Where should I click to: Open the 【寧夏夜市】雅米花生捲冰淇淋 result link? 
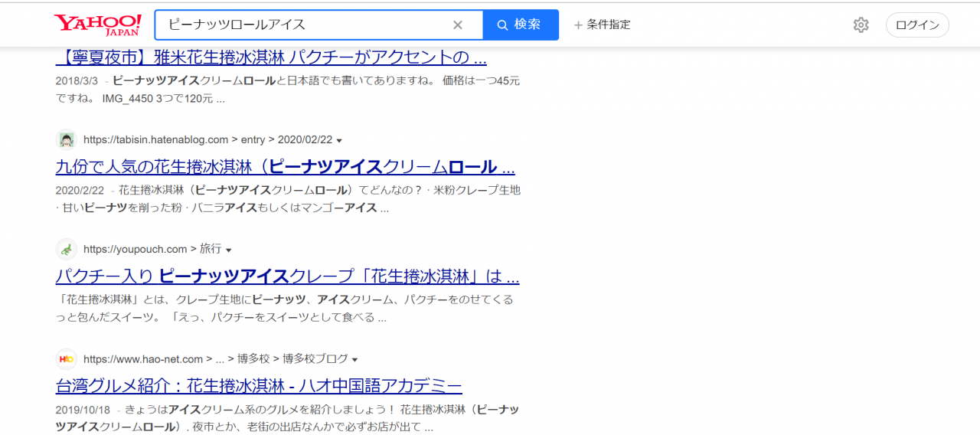(x=271, y=57)
